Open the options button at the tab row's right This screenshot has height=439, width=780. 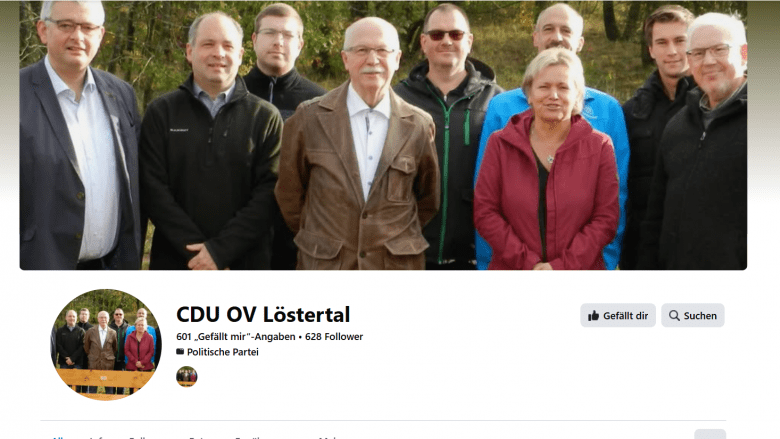(710, 434)
